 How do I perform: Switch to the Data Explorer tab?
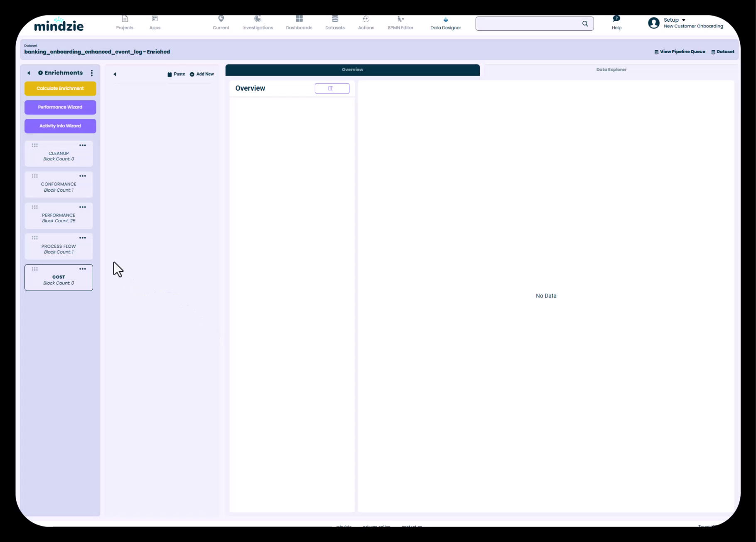point(611,70)
